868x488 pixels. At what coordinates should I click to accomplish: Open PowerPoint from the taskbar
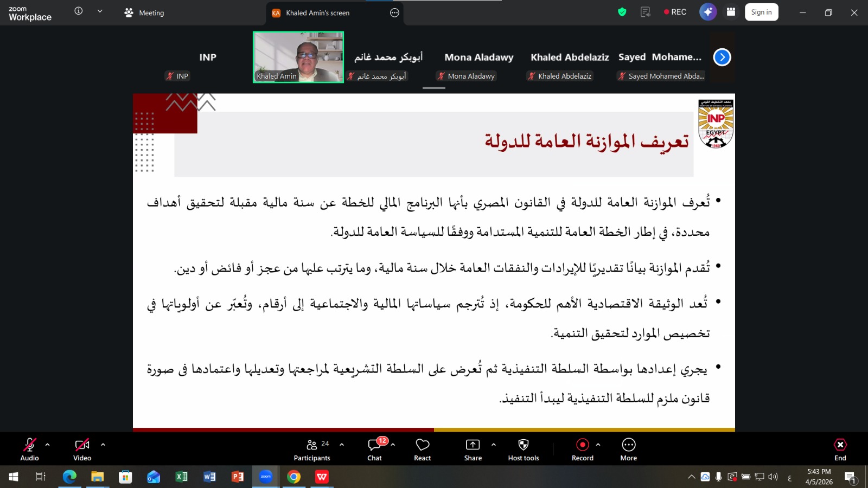(238, 477)
